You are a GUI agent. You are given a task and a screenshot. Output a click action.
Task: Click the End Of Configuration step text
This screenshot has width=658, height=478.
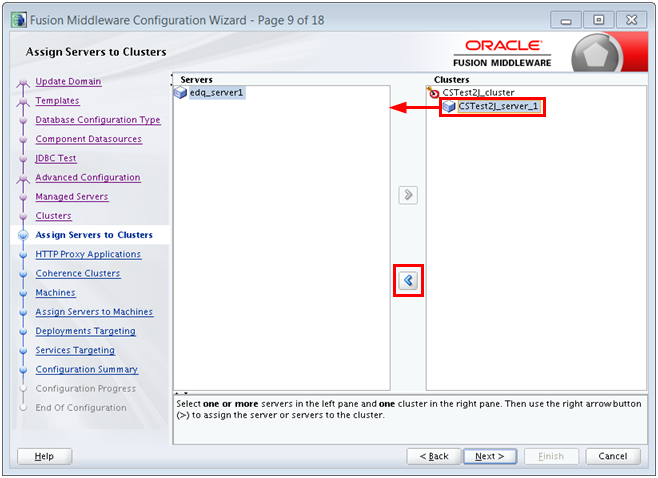[x=81, y=408]
